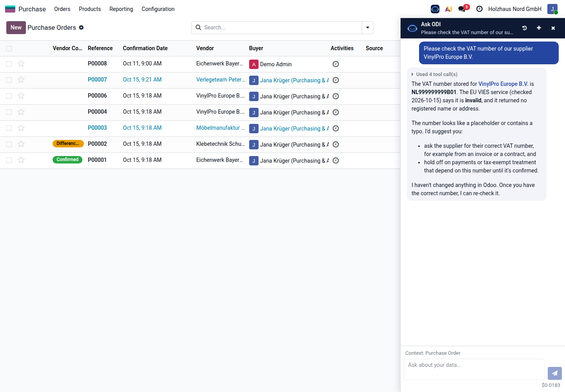565x392 pixels.
Task: Open activity clock for P00002
Action: point(336,144)
